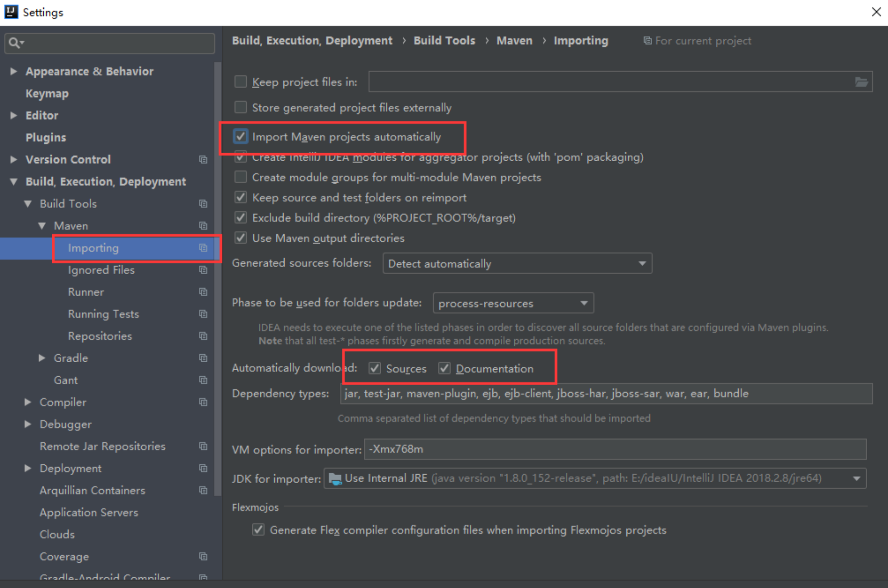Open Clouds settings page
Screen dimensions: 888x588
click(57, 534)
